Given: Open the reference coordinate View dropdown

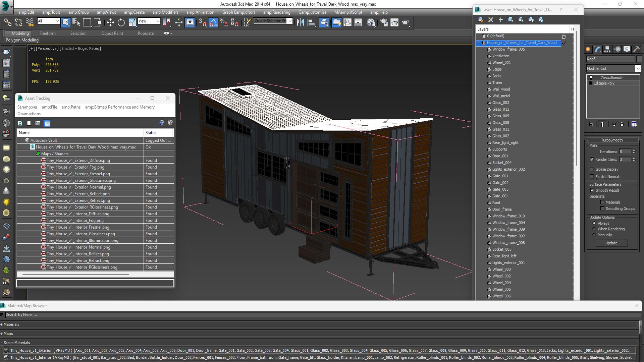Looking at the screenshot, I should 158,21.
